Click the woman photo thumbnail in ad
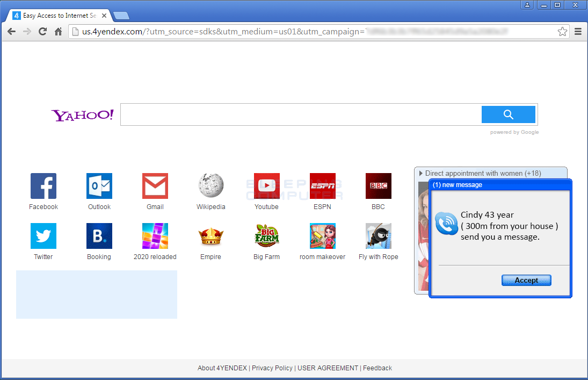This screenshot has width=588, height=380. pos(423,236)
